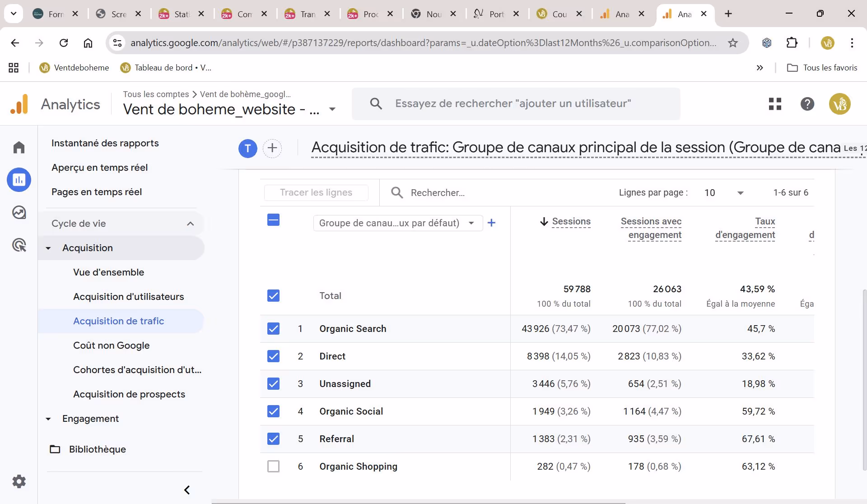Sort by the Sessions column header
The width and height of the screenshot is (867, 504).
(x=571, y=221)
